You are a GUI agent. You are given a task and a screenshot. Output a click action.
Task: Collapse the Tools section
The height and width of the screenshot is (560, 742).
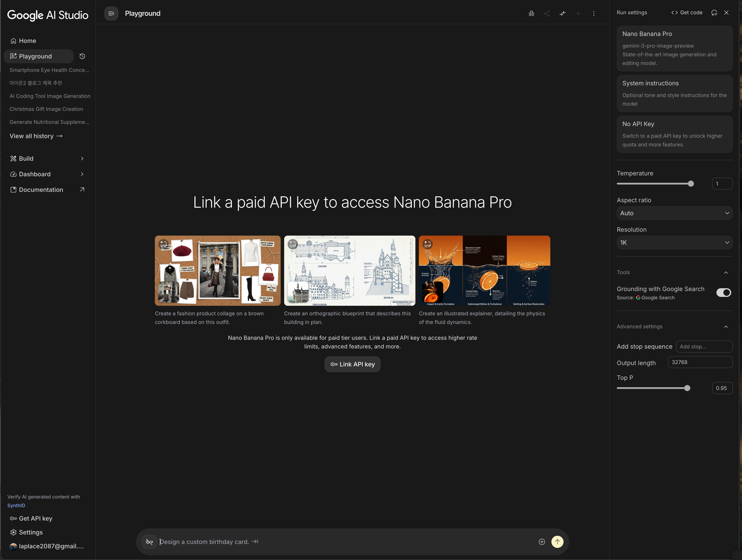[726, 273]
